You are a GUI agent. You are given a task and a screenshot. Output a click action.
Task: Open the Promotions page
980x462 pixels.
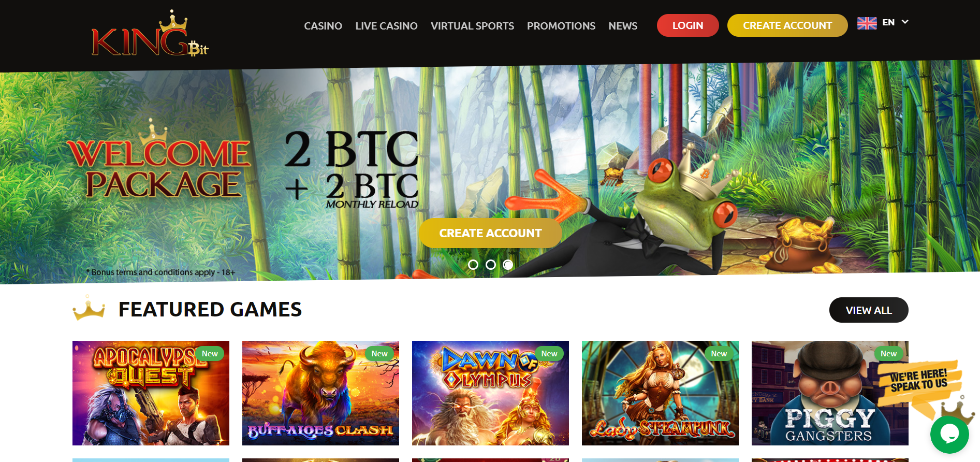point(561,26)
